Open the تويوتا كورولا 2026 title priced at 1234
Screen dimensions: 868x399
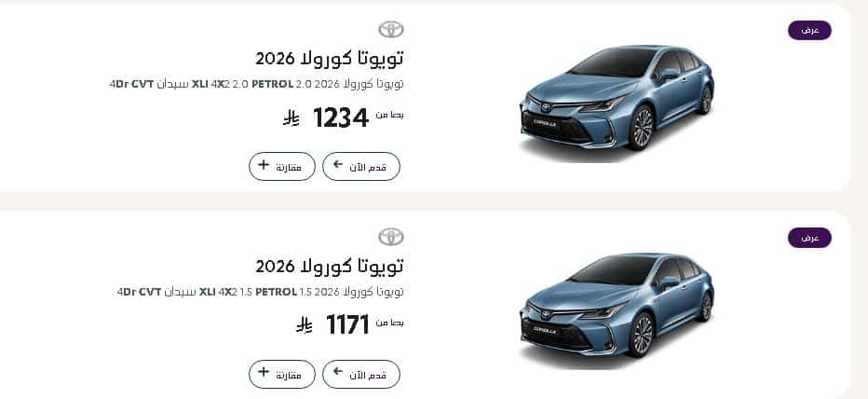pos(330,58)
